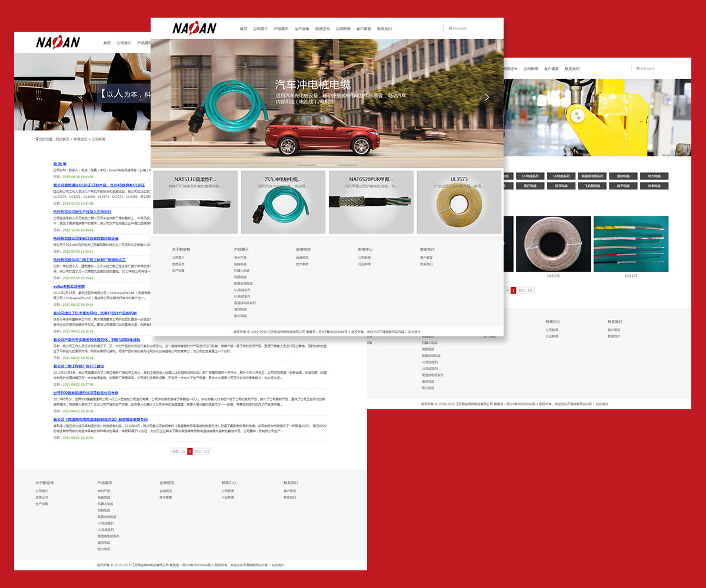Advance to the next banner slide arrow
Image resolution: width=706 pixels, height=588 pixels.
click(487, 97)
